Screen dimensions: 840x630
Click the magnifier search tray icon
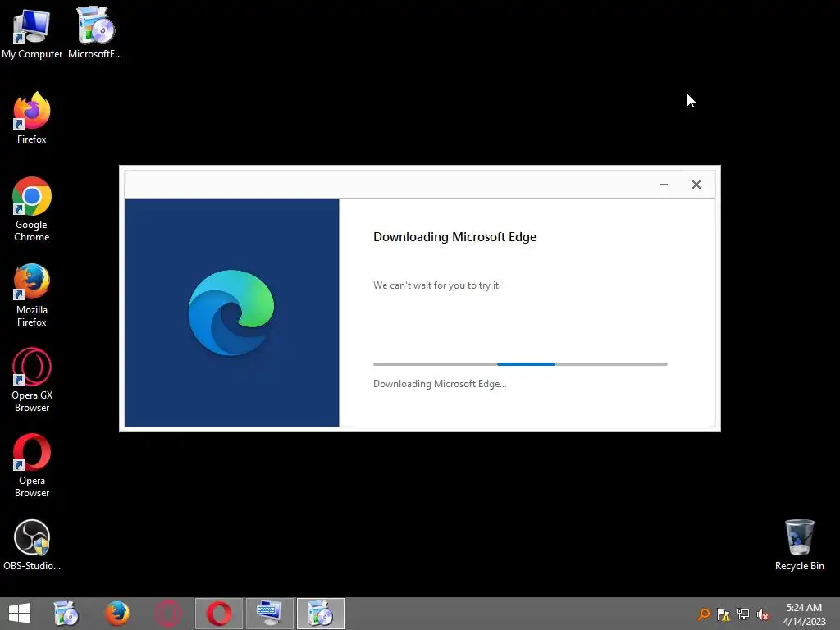(703, 614)
